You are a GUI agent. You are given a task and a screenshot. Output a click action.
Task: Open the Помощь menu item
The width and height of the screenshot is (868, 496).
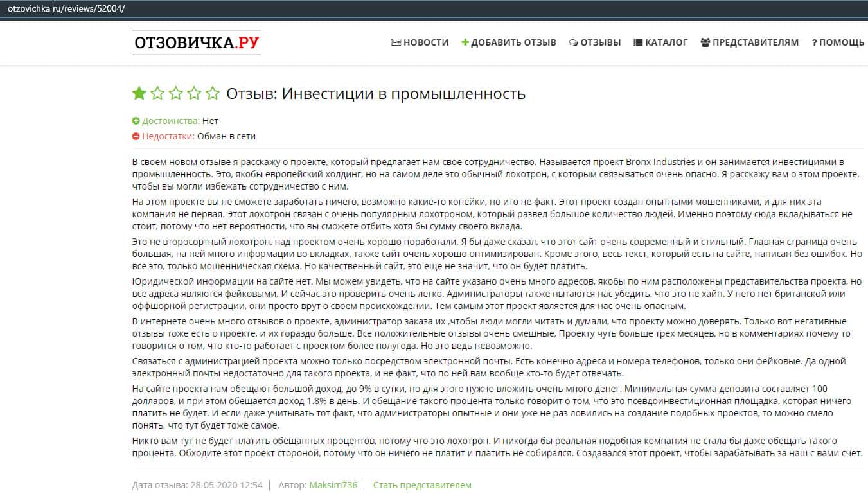point(838,42)
